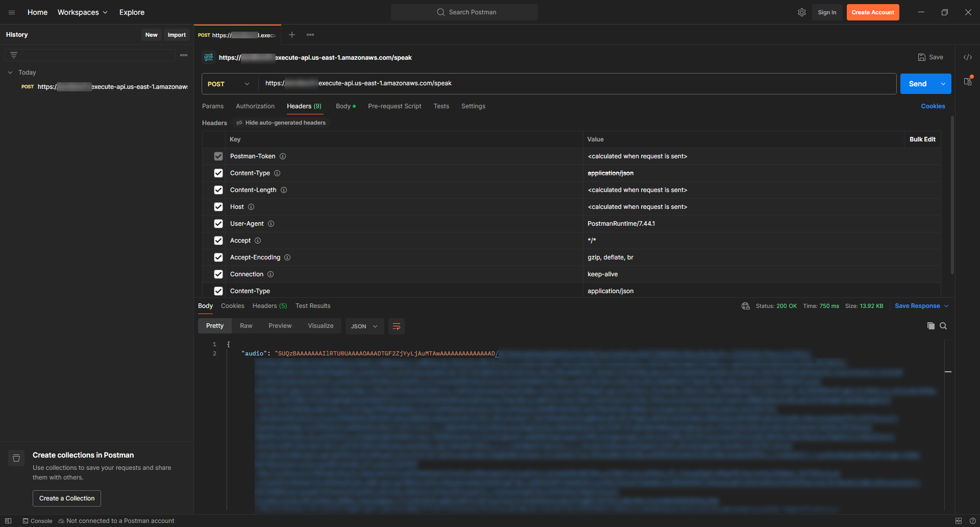Click the Send button
The width and height of the screenshot is (980, 527).
[x=918, y=84]
